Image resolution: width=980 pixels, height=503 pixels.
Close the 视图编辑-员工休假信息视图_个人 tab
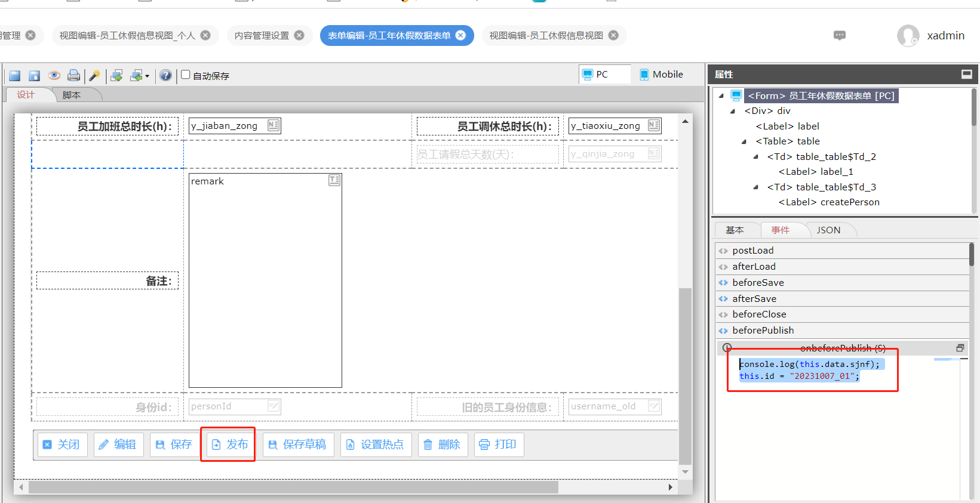[x=205, y=35]
